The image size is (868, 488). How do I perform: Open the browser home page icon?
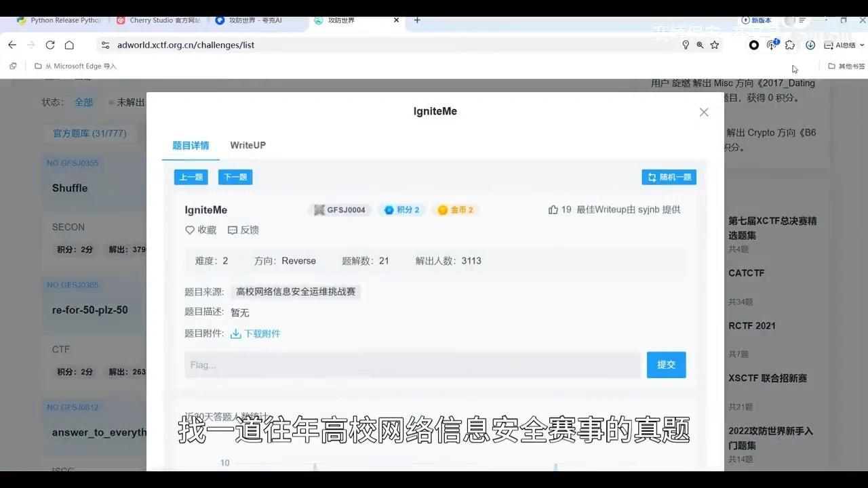[69, 45]
